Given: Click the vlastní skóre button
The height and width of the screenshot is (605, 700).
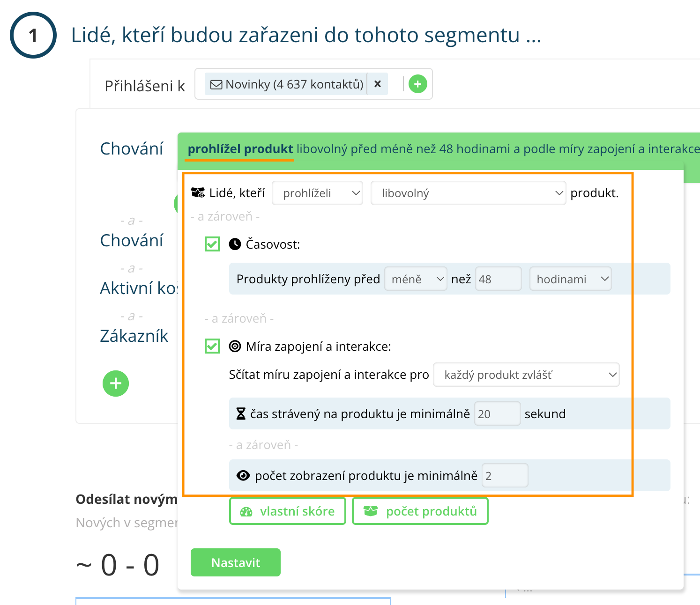Looking at the screenshot, I should [288, 511].
